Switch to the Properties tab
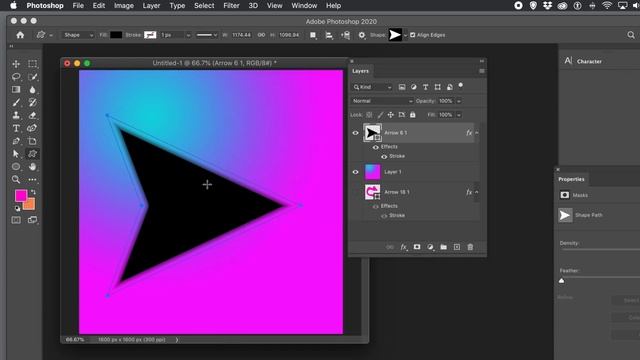640x360 pixels. tap(571, 179)
